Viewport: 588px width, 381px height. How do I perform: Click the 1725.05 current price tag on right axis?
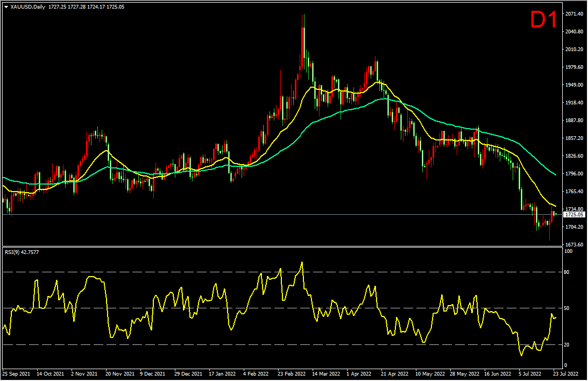click(574, 215)
